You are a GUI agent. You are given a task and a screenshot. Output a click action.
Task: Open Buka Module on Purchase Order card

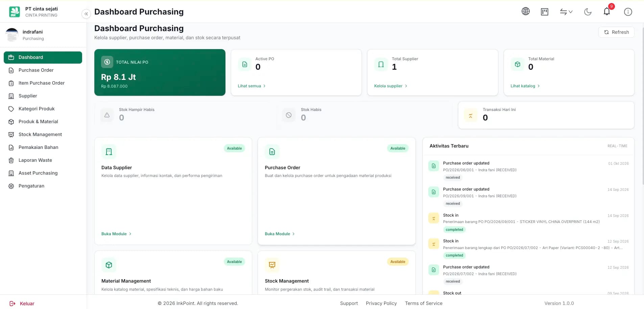pos(280,234)
